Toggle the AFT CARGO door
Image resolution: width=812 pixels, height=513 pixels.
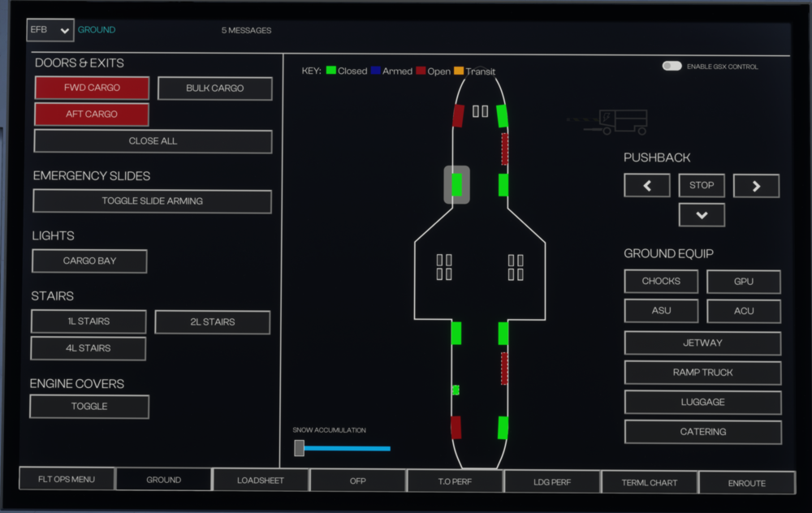[92, 114]
